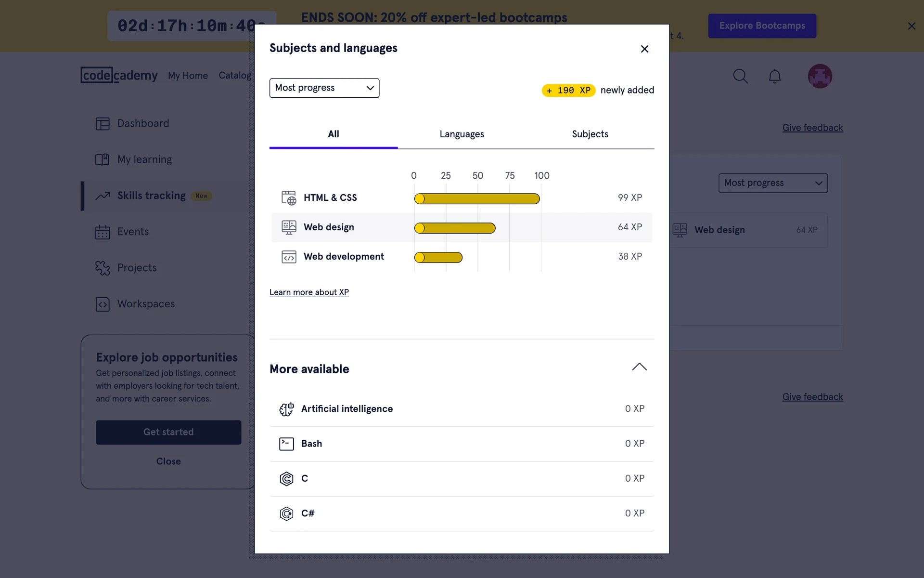Click the Artificial intelligence brain icon

click(x=286, y=409)
